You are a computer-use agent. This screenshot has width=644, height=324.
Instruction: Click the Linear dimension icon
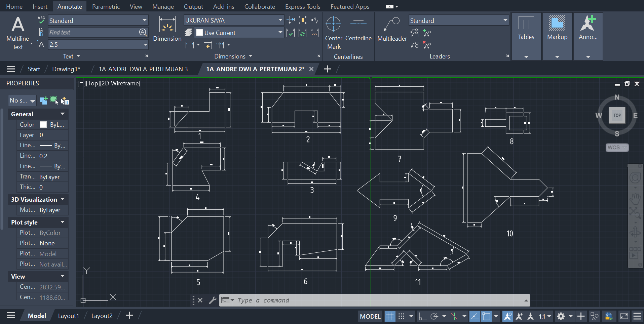(190, 45)
